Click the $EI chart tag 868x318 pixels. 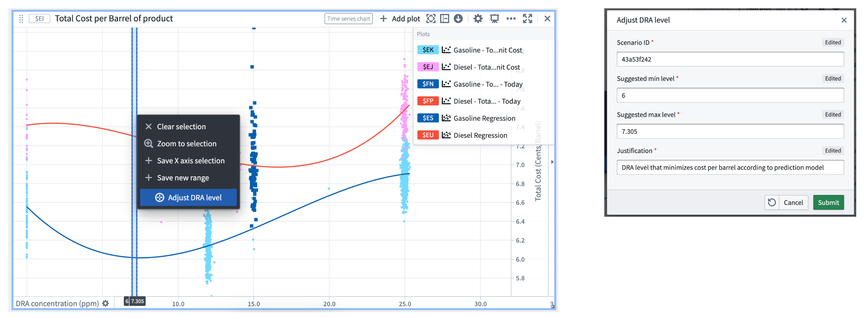point(39,19)
